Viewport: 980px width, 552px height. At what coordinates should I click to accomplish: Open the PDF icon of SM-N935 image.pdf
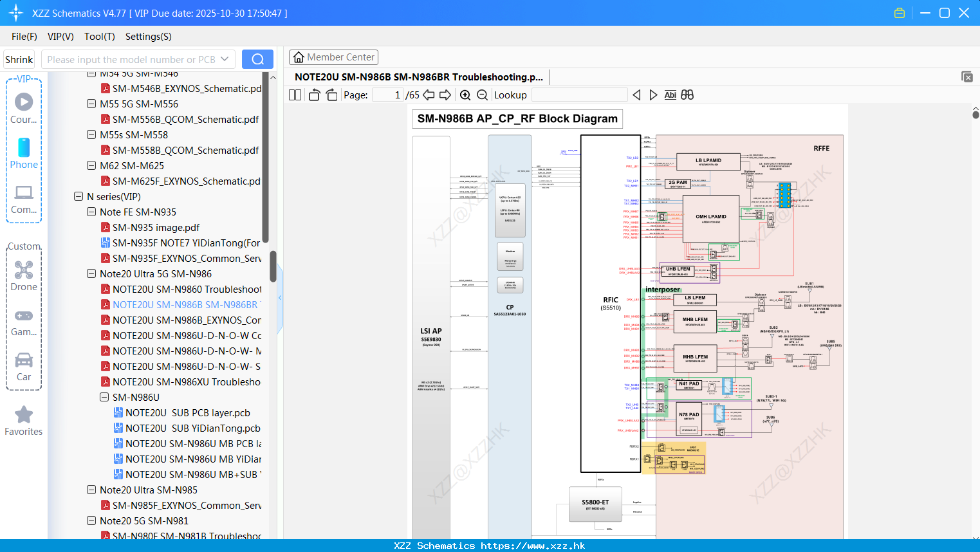pyautogui.click(x=106, y=227)
